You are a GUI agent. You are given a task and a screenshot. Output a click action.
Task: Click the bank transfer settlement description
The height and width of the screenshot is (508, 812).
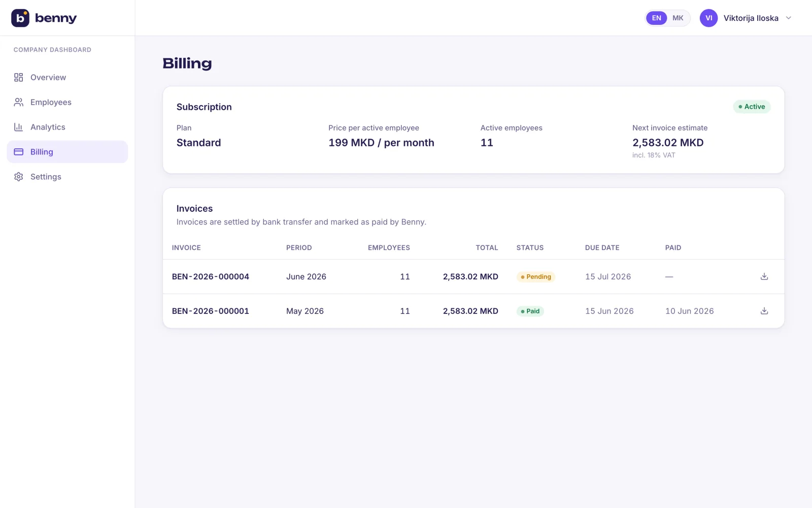[301, 222]
